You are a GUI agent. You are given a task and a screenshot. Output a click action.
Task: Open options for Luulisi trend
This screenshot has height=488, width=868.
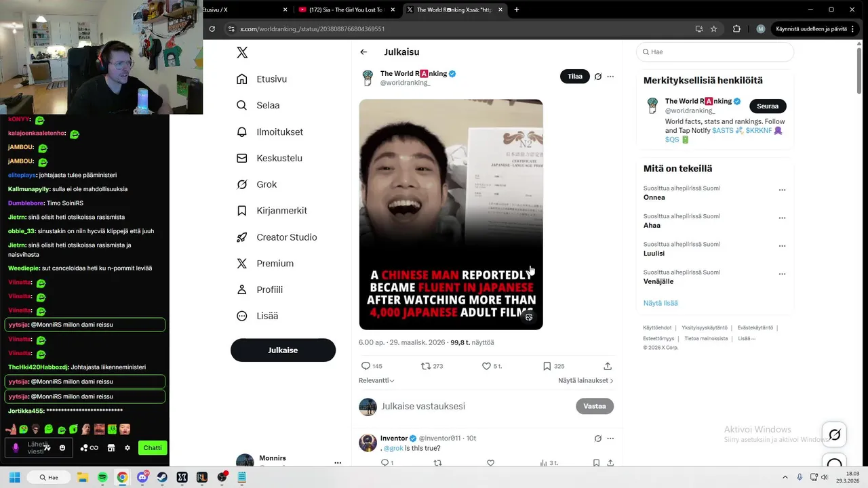pyautogui.click(x=782, y=246)
